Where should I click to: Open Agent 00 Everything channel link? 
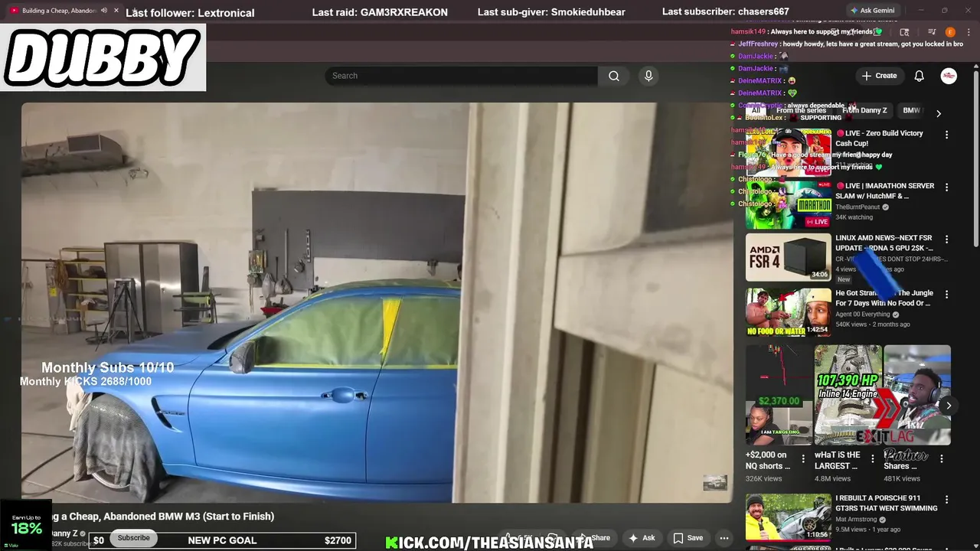[x=863, y=315]
